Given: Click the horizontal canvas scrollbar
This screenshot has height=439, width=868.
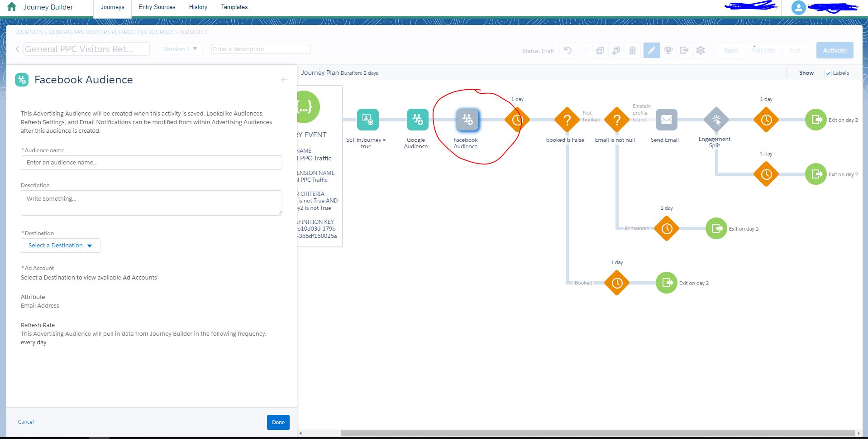Looking at the screenshot, I should pyautogui.click(x=597, y=433).
